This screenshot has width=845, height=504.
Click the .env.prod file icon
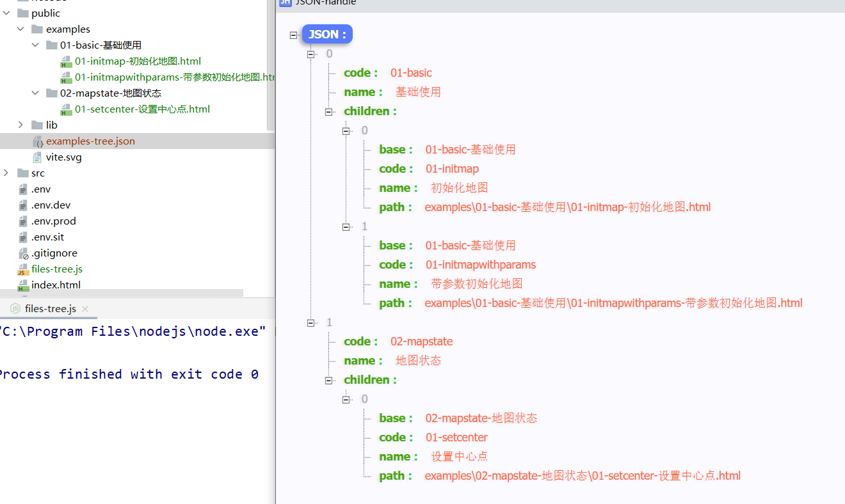[24, 221]
